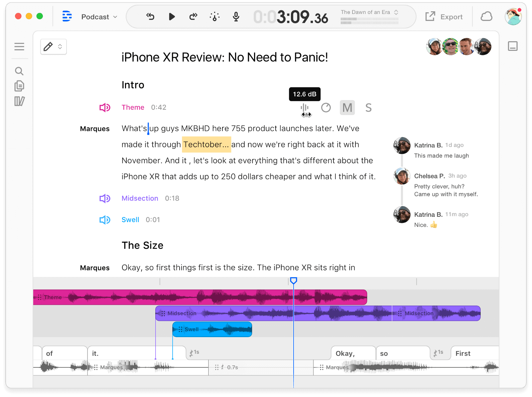532x397 pixels.
Task: Click the 'First' word block in timeline
Action: pos(475,353)
